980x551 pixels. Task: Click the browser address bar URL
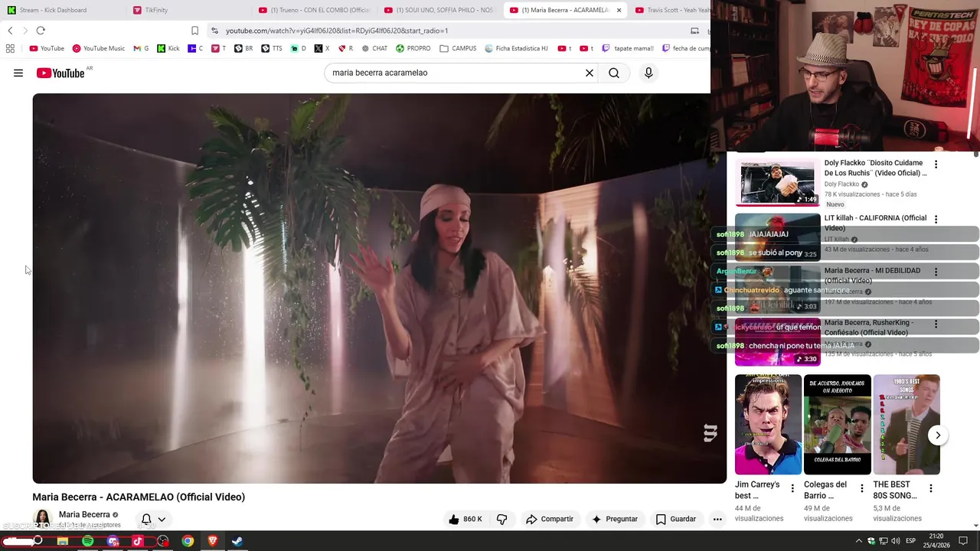point(337,31)
